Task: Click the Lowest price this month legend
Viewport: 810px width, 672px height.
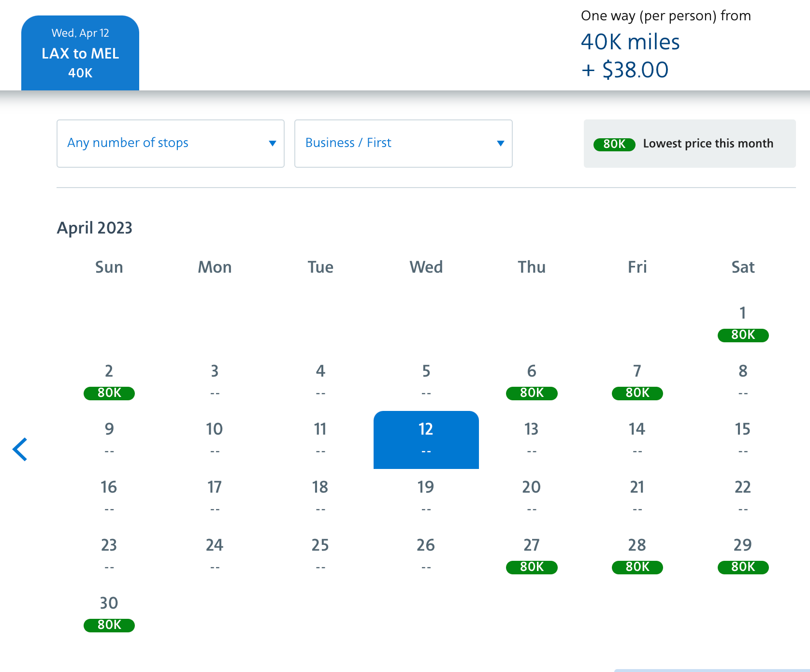Action: [690, 144]
